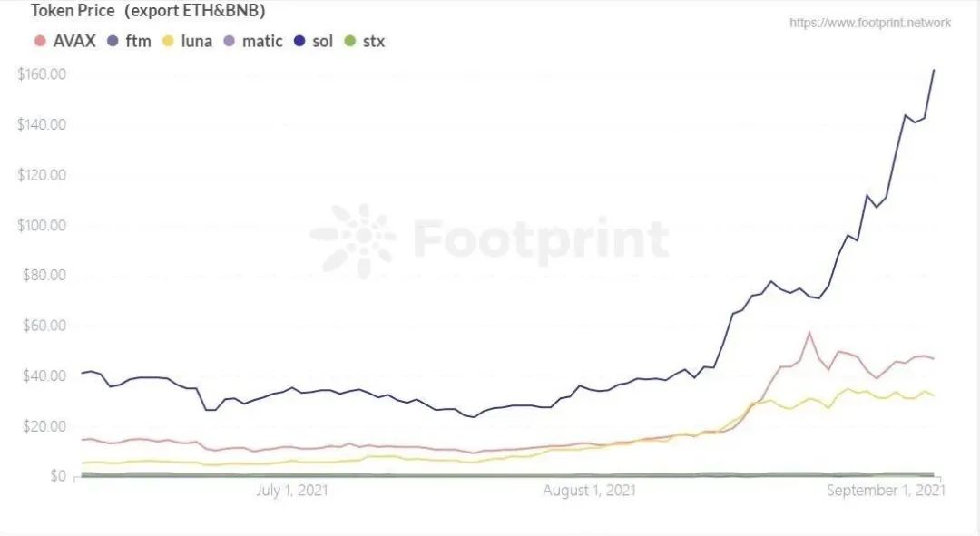Click the stx green legend dot
Viewport: 980px width, 536px height.
pos(350,41)
